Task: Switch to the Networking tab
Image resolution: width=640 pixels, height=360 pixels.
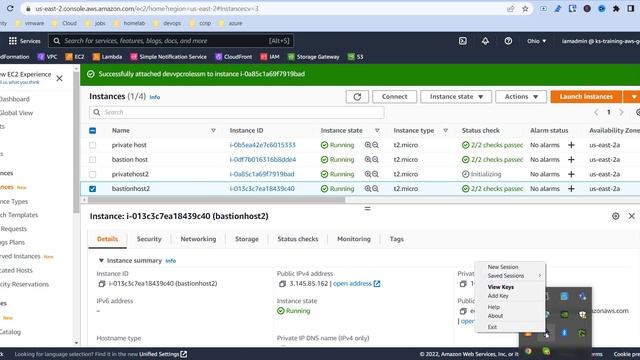Action: tap(198, 239)
